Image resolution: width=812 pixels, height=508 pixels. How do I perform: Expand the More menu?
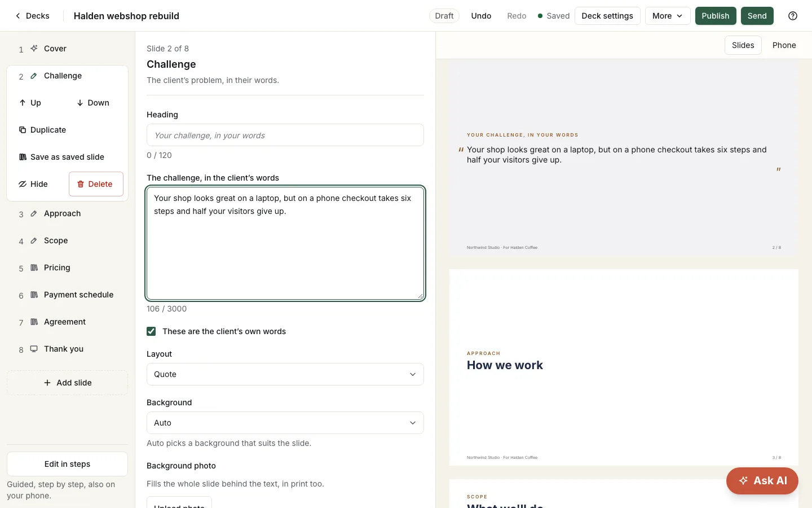668,16
